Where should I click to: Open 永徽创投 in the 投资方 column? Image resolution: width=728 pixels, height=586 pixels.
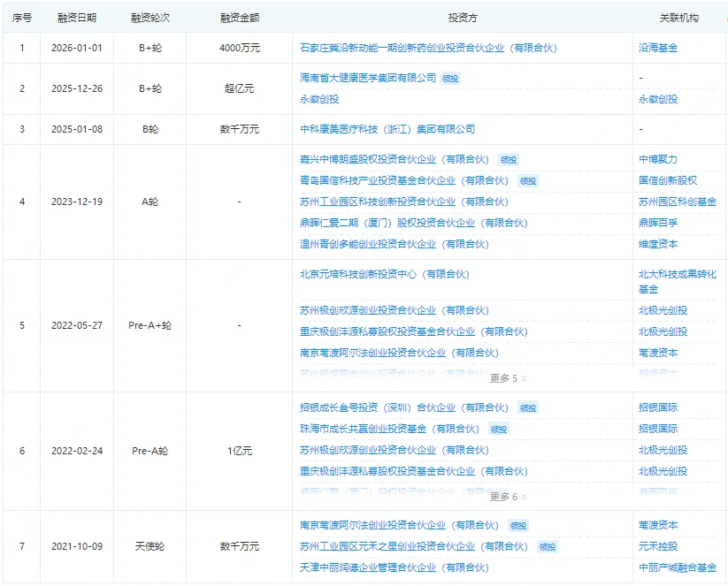(319, 99)
